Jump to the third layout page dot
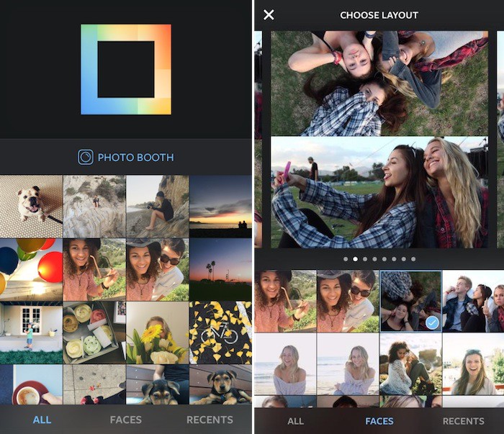Image resolution: width=504 pixels, height=434 pixels. coord(365,259)
